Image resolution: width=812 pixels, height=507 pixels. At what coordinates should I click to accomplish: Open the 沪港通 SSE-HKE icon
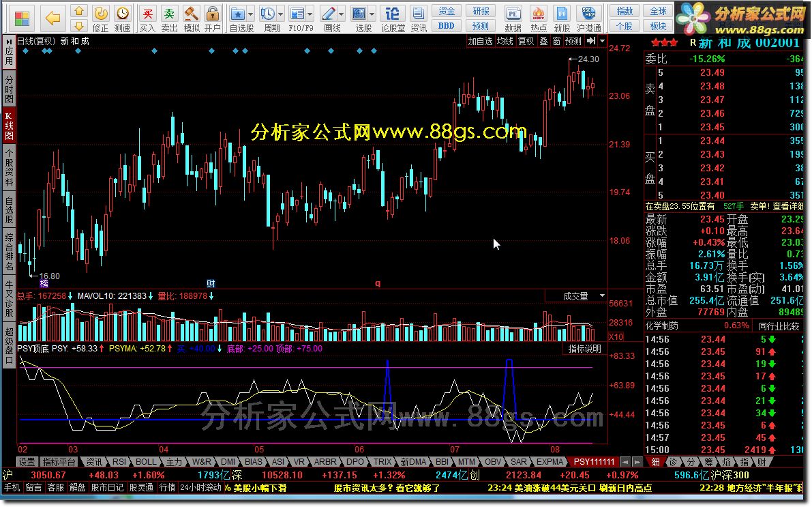point(588,18)
